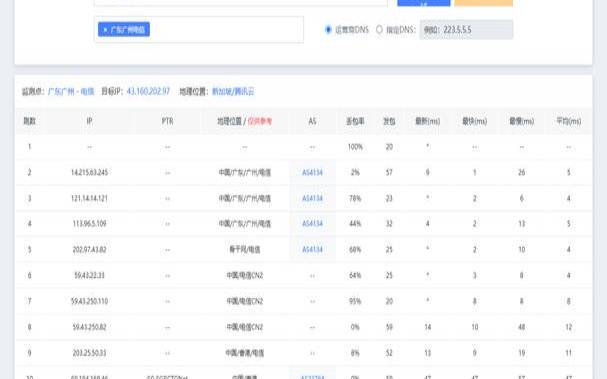Click the 最快(ms) column header
The width and height of the screenshot is (607, 379).
[475, 121]
